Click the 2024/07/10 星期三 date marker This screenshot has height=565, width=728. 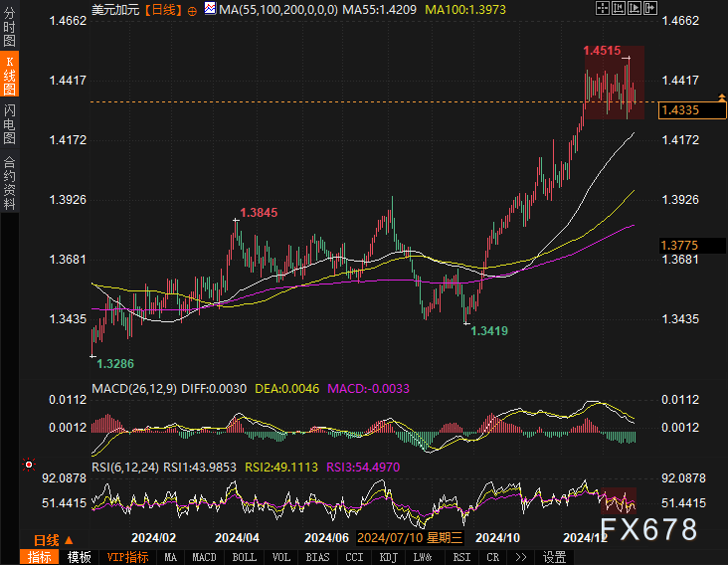point(410,538)
